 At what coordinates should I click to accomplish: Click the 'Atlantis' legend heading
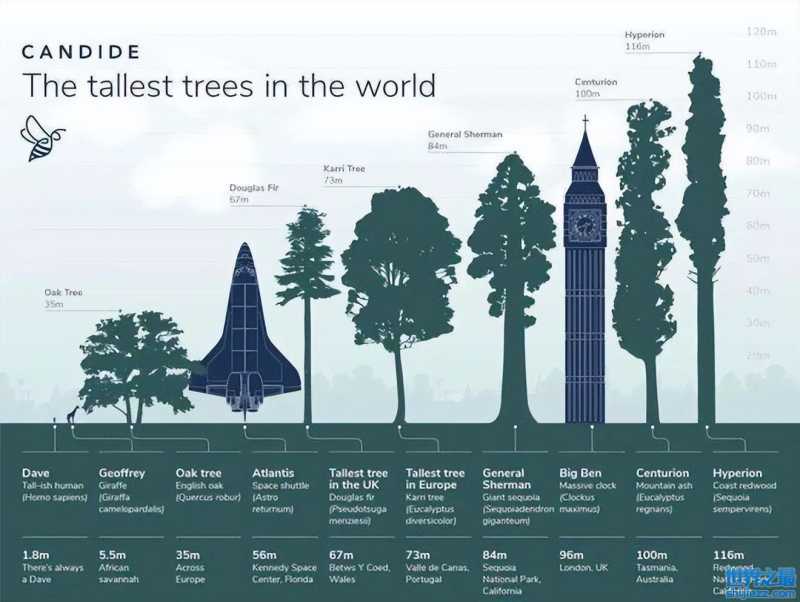tap(275, 473)
